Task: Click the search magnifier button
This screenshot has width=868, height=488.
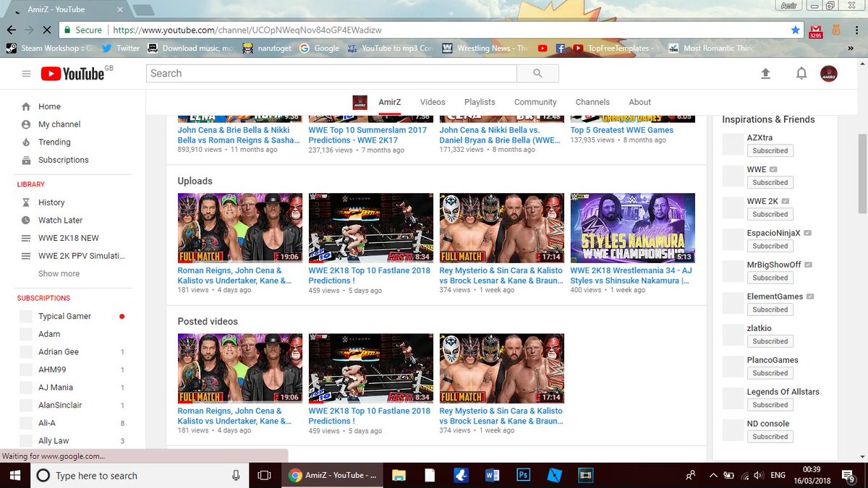Action: click(x=537, y=73)
